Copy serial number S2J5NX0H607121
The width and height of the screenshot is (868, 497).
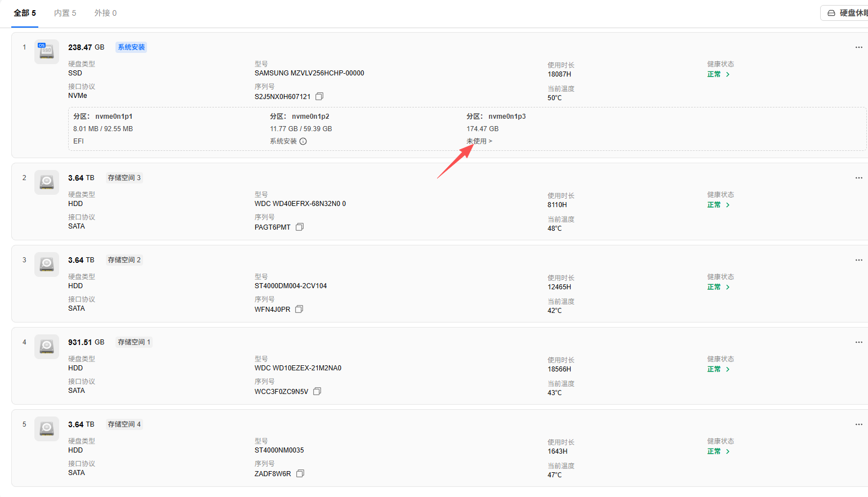tap(319, 96)
